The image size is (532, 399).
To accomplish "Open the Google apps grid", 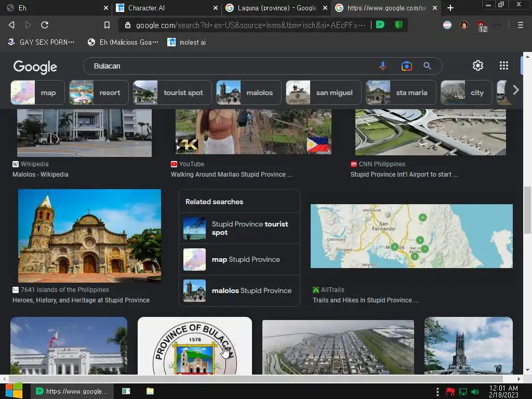I will click(503, 65).
